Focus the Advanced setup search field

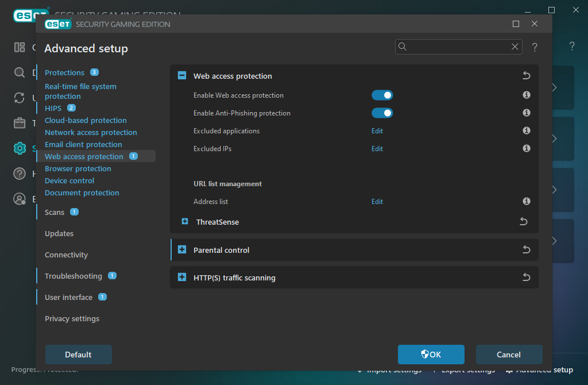pos(458,47)
